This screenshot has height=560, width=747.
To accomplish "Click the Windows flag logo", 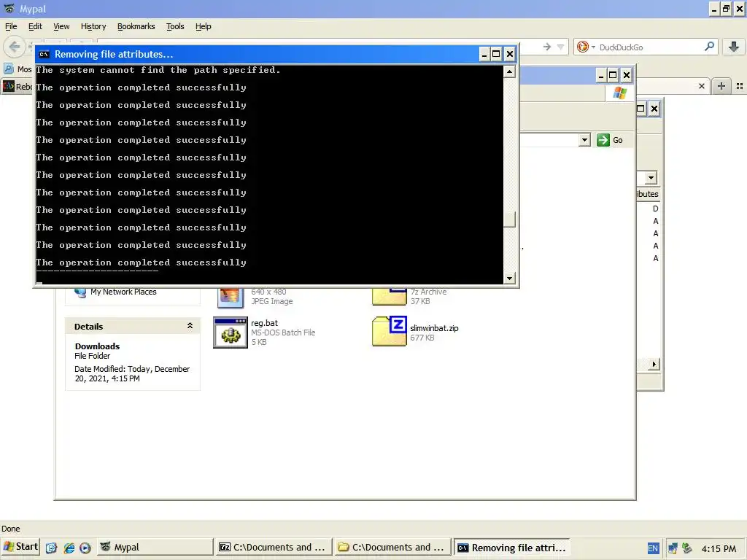I will click(x=620, y=93).
